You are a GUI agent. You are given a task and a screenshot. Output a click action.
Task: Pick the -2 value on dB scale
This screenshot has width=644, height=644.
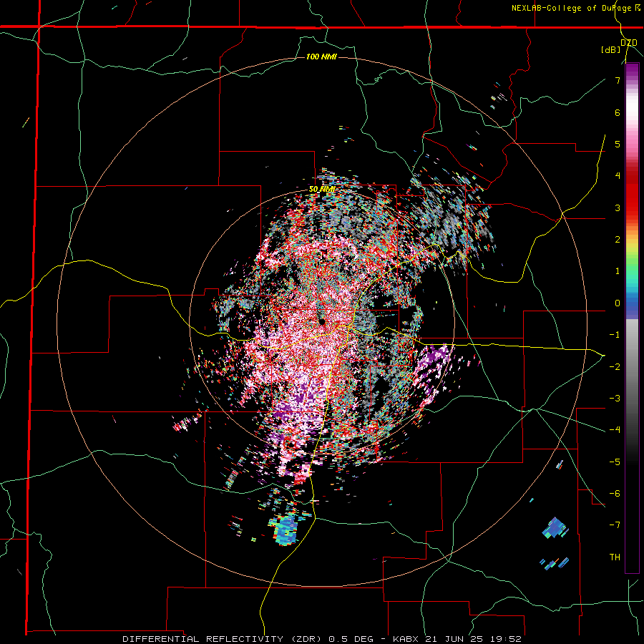click(615, 366)
